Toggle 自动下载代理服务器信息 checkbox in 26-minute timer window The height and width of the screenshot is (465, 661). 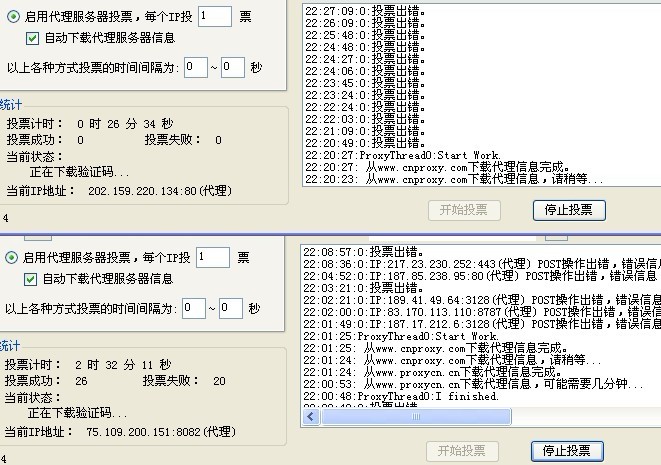[31, 38]
